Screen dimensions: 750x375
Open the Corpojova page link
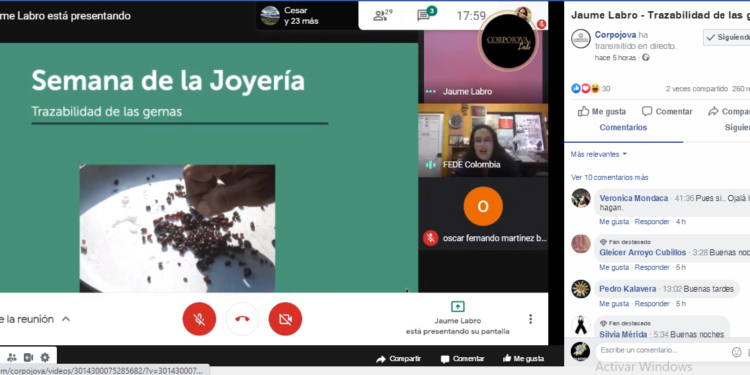click(616, 35)
